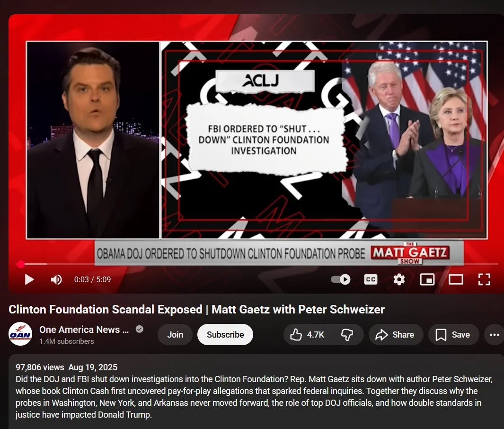The image size is (504, 429).
Task: Expand the video description box
Action: 256,392
